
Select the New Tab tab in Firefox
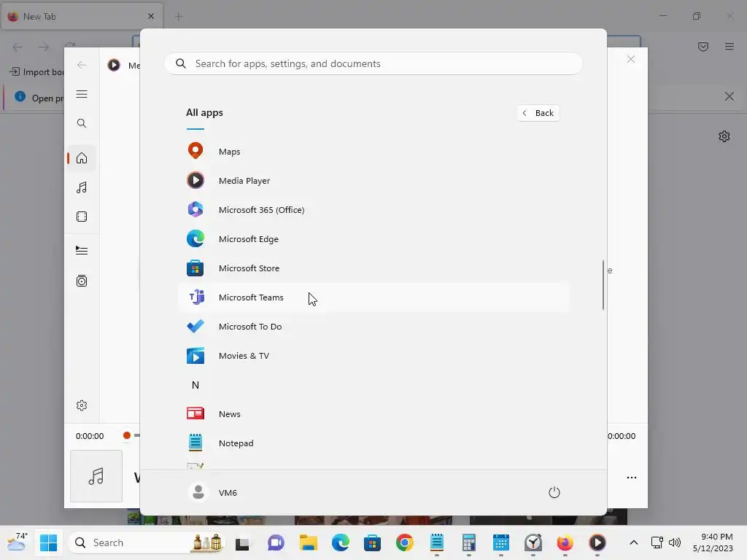[x=82, y=16]
